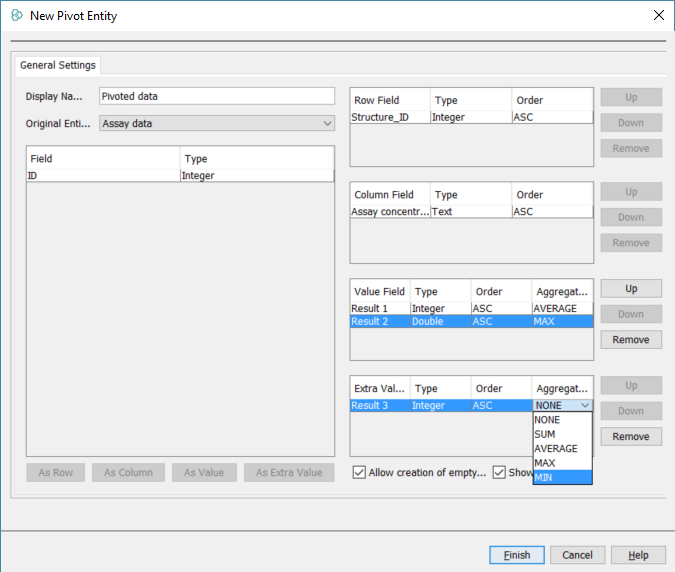Toggle Allow creation of empty checkbox
The height and width of the screenshot is (572, 675).
(360, 473)
